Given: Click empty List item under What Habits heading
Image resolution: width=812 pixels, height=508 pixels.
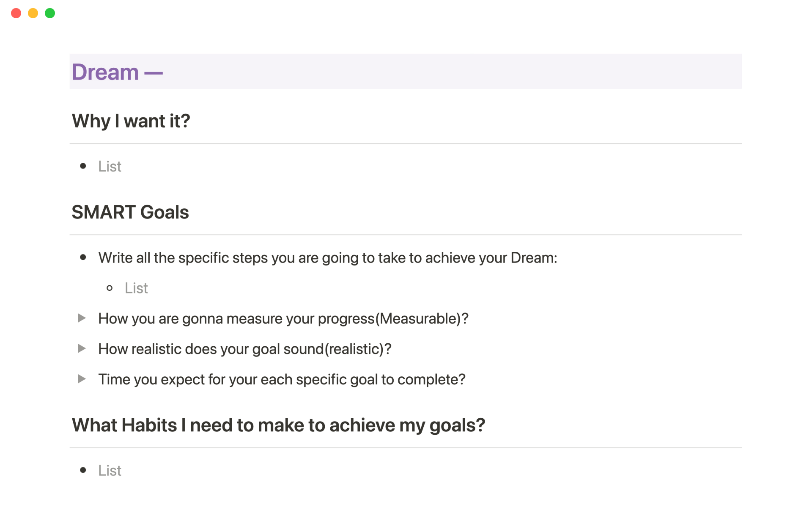Looking at the screenshot, I should tap(110, 471).
